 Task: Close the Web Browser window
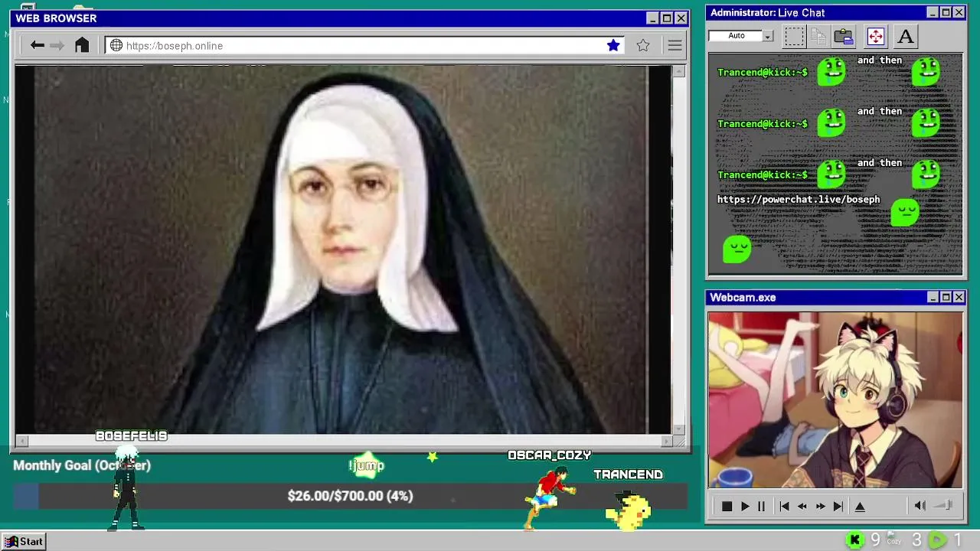click(681, 18)
